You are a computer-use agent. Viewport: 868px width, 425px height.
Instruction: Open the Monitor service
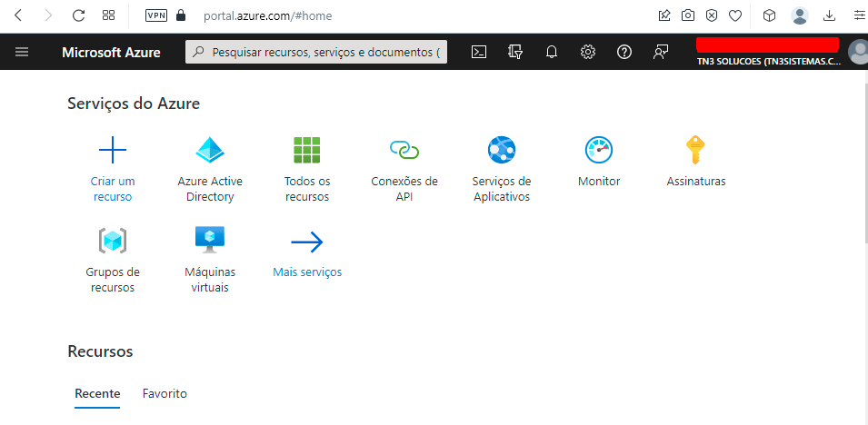tap(599, 150)
